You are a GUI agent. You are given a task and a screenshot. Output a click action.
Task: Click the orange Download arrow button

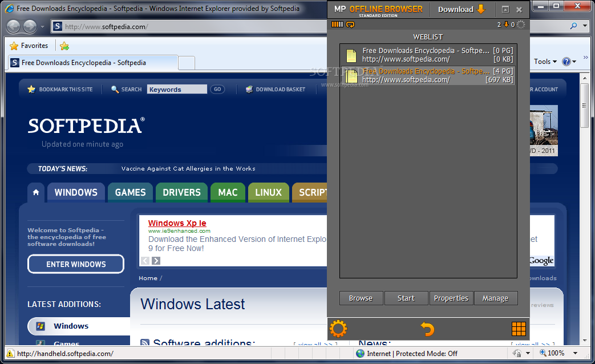coord(481,9)
